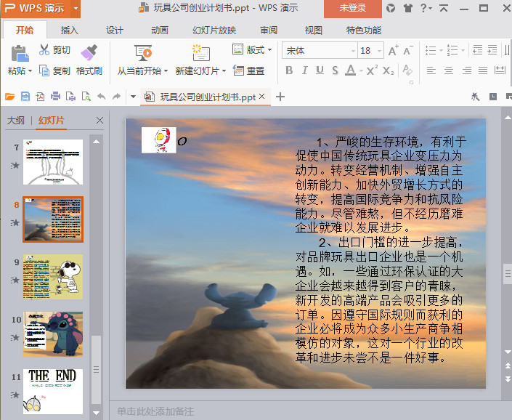
Task: Expand the 新建幻灯片 dropdown arrow
Action: 224,71
